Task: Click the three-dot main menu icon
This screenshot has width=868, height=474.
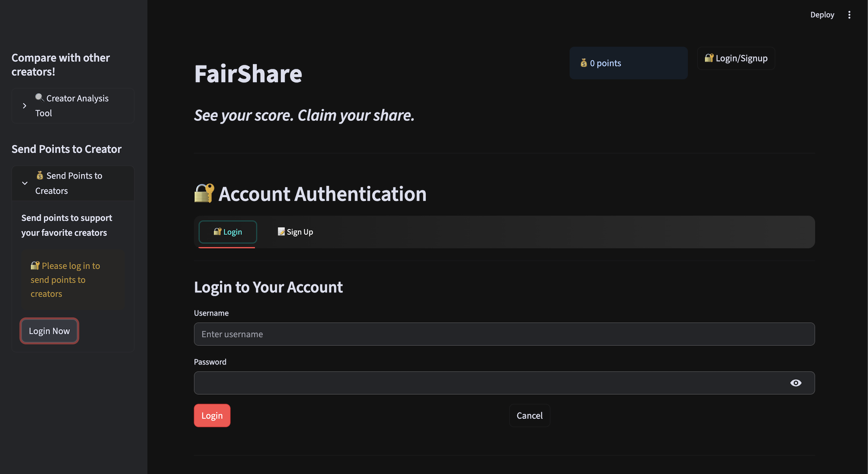Action: click(849, 15)
